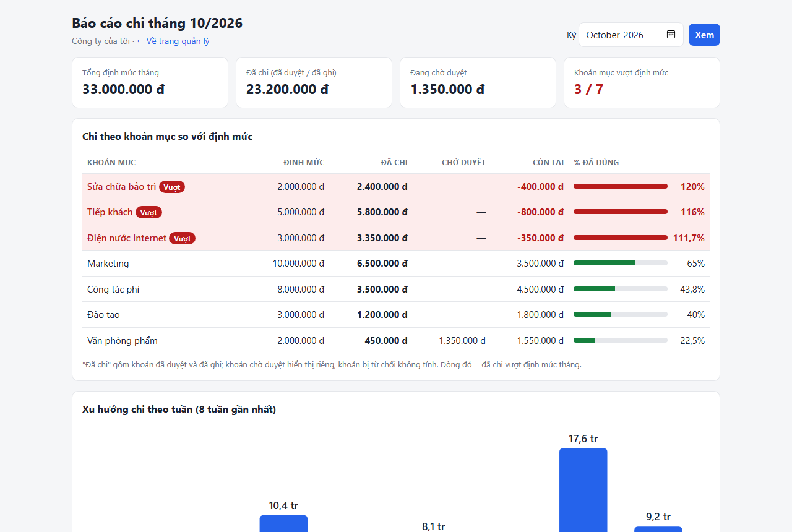
Task: Click the Văn phòng phẩm progress bar
Action: point(621,340)
